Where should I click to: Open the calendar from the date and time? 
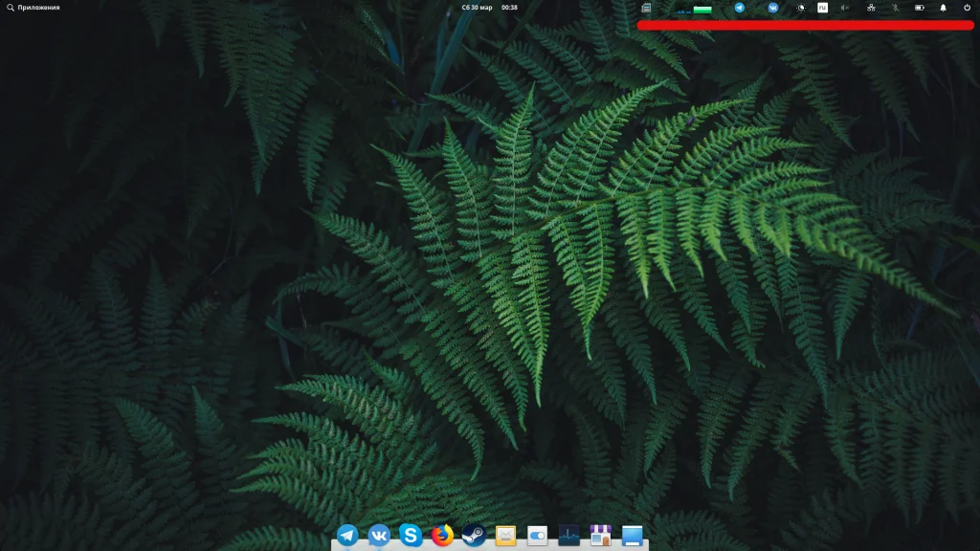pos(489,8)
